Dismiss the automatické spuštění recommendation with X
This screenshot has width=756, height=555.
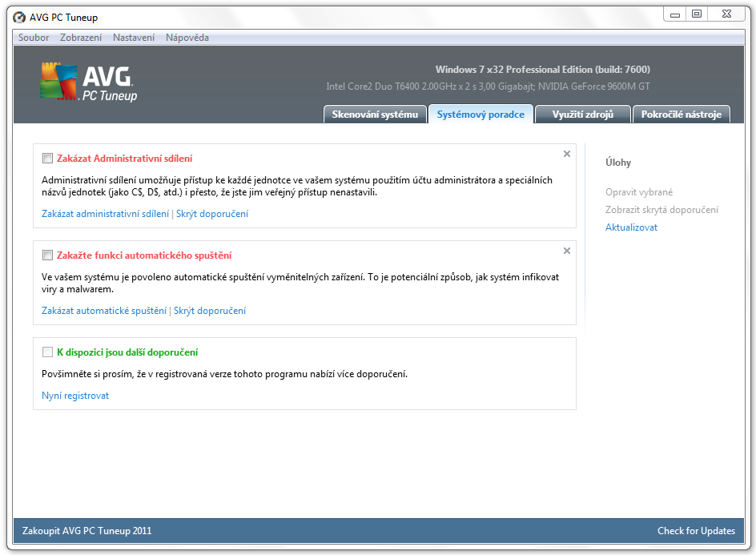tap(567, 251)
